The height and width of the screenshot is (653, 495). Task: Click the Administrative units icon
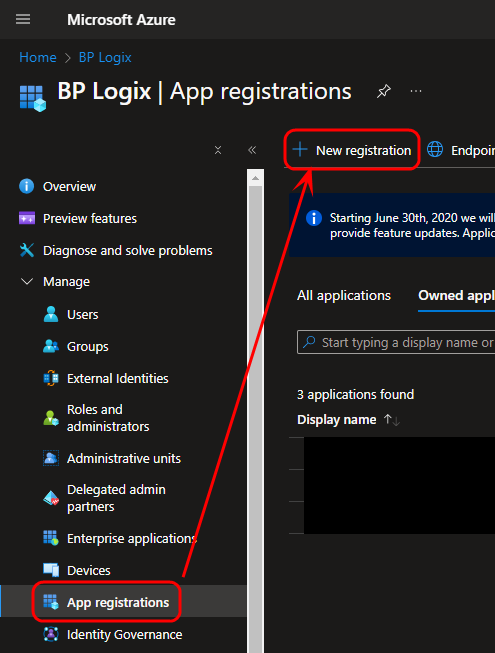coord(51,458)
